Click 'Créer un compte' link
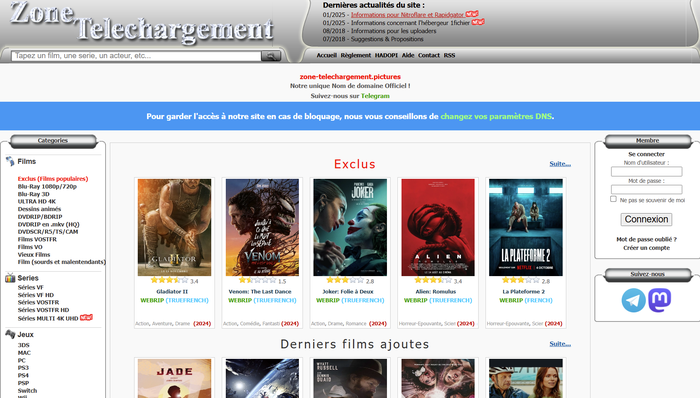The image size is (700, 398). [646, 248]
